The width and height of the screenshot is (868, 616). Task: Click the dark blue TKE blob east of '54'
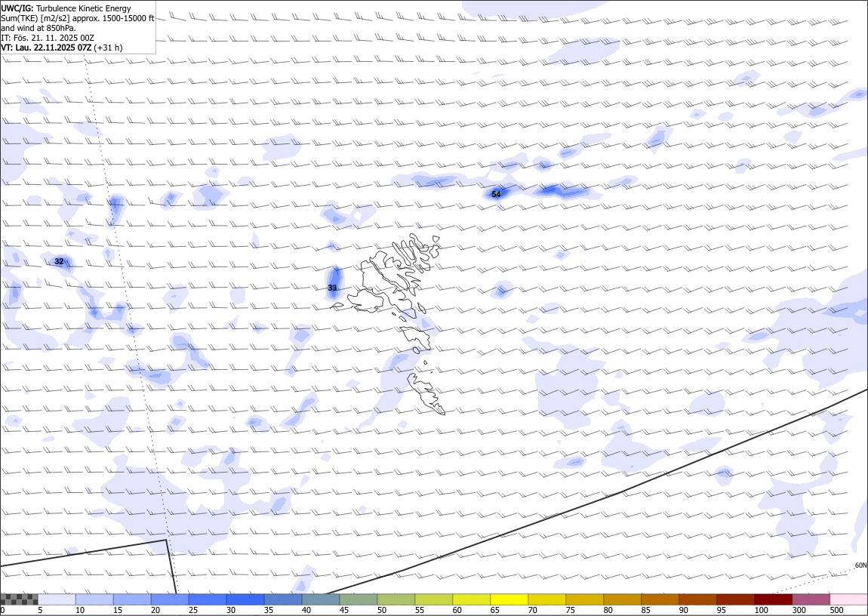562,192
